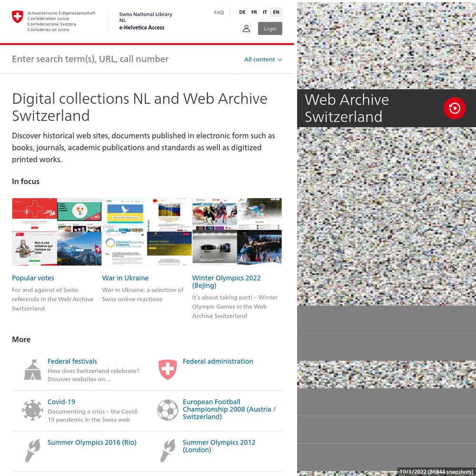Select the EN language option
The height and width of the screenshot is (476, 476).
[x=276, y=12]
